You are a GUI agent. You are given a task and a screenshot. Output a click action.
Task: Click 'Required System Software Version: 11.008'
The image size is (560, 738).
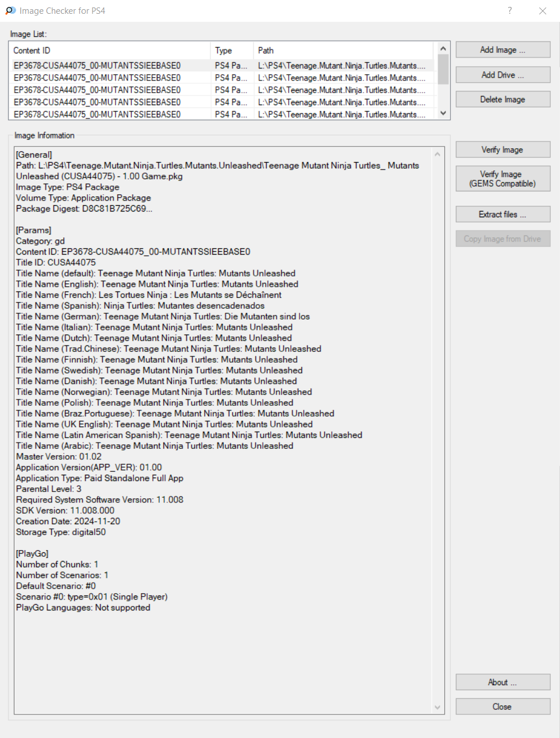(x=100, y=499)
